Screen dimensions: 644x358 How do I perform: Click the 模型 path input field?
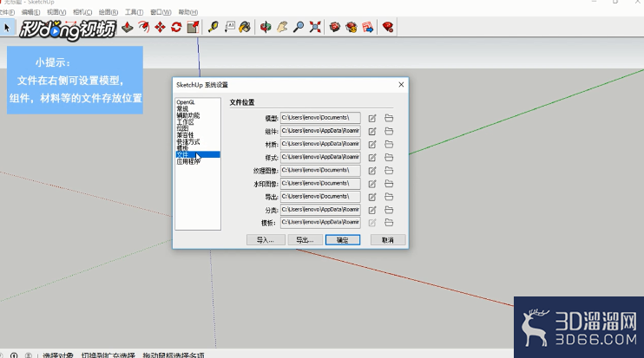point(320,118)
